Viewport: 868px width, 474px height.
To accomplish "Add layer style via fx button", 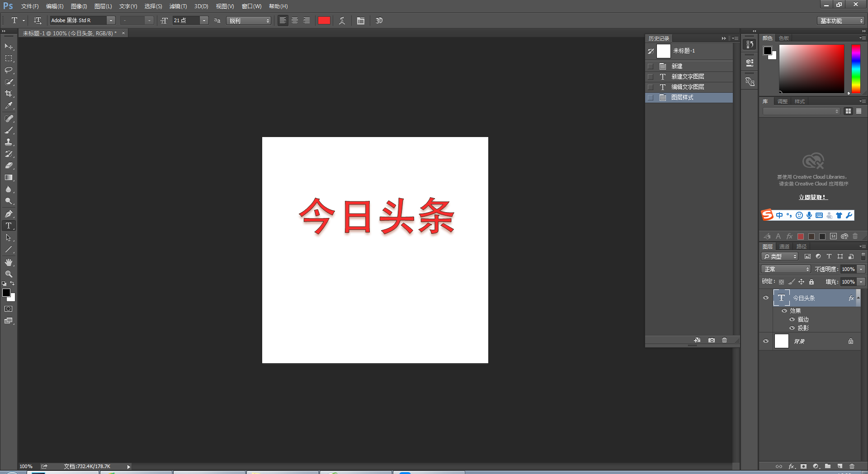I will click(792, 466).
